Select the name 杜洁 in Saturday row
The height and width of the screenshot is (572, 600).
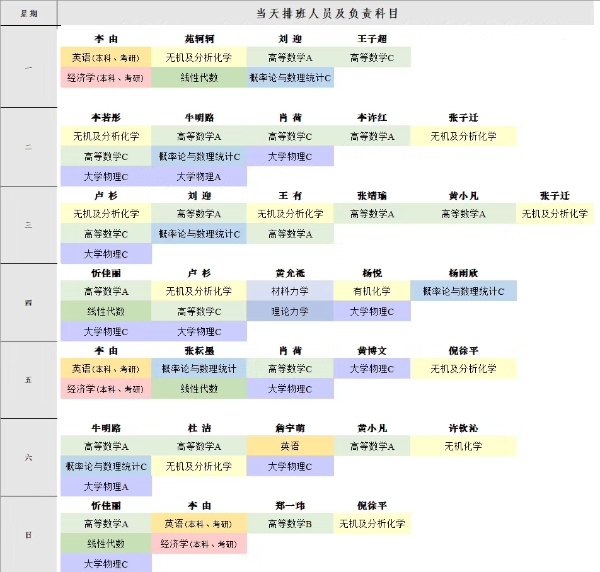[x=199, y=427]
